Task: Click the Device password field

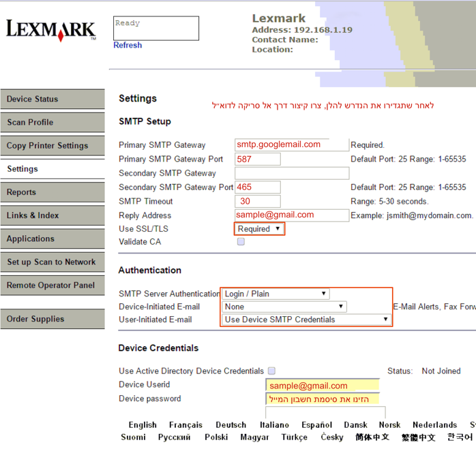Action: point(323,399)
